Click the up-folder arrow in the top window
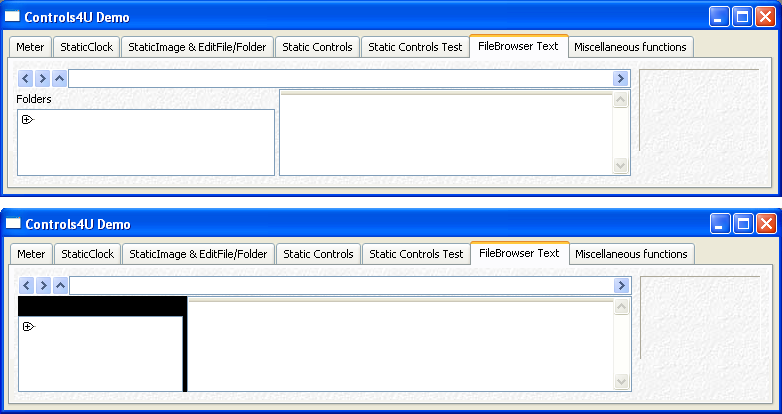This screenshot has height=414, width=782. (x=60, y=78)
